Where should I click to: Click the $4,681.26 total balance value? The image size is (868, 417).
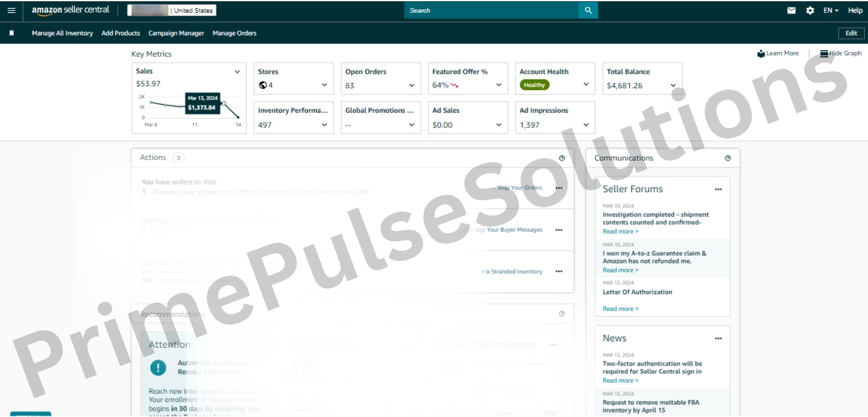click(625, 86)
